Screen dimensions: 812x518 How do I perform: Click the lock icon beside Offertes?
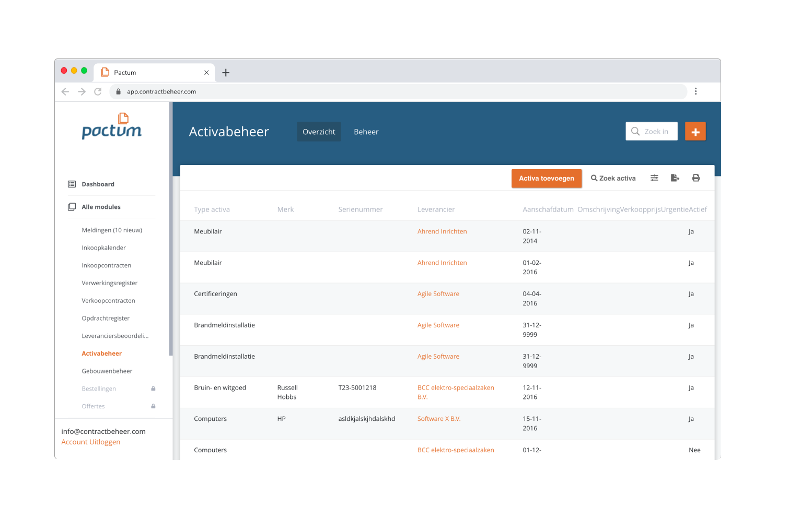point(153,406)
